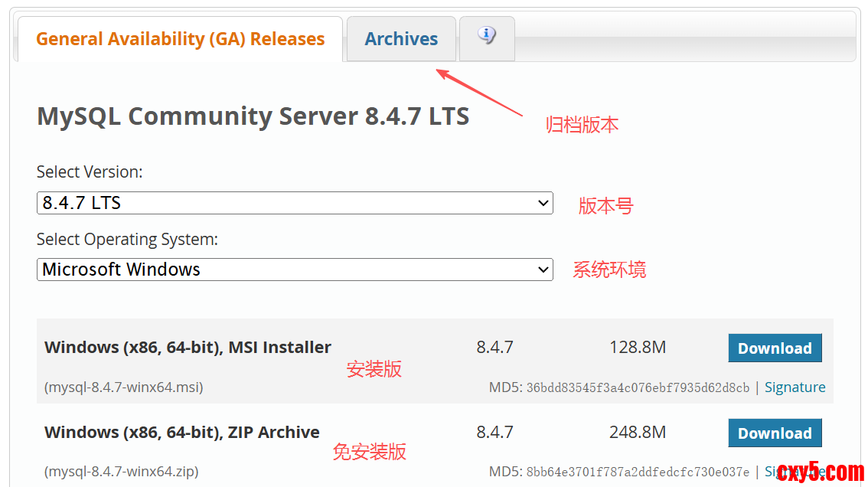
Task: Open the Select Version 8.4.7 LTS dropdown
Action: point(294,203)
